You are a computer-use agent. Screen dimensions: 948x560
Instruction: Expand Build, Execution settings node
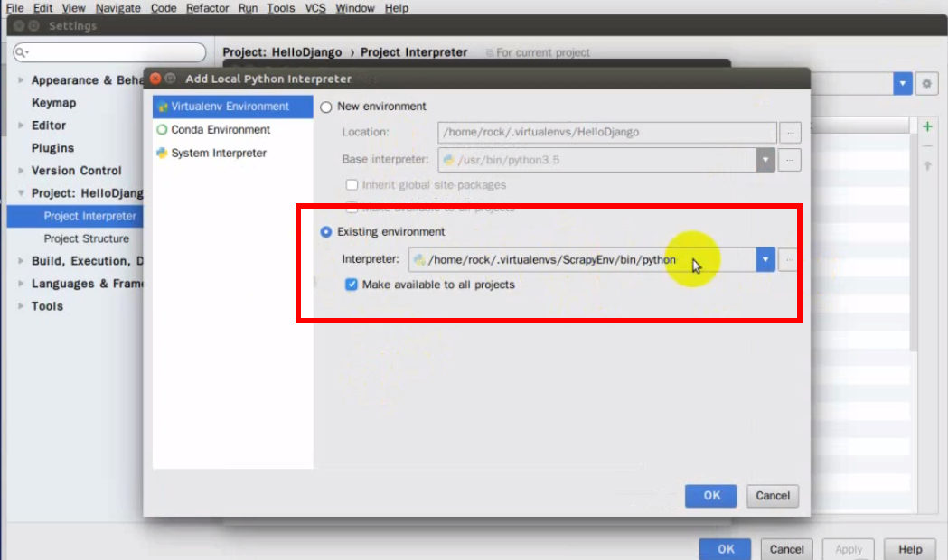21,261
